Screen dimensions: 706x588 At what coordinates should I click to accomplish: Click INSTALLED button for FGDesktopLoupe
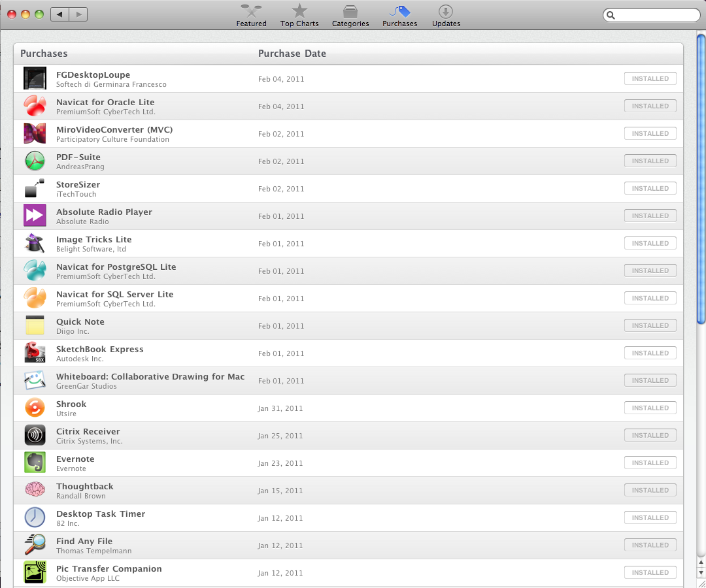tap(650, 78)
